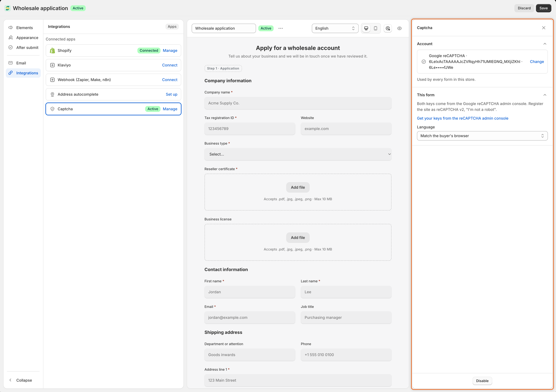Open the Match the buyer's browser dropdown
Screen dimensions: 556x392
pos(482,136)
